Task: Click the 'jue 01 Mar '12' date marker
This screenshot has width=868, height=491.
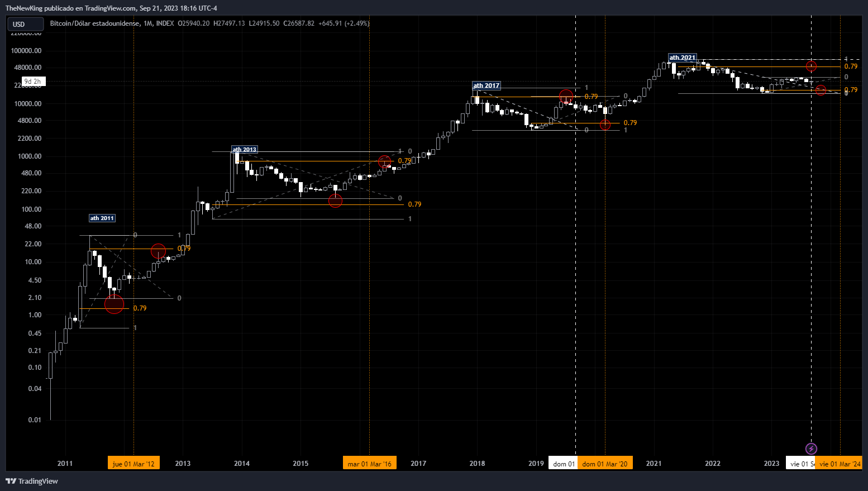Action: [x=133, y=464]
